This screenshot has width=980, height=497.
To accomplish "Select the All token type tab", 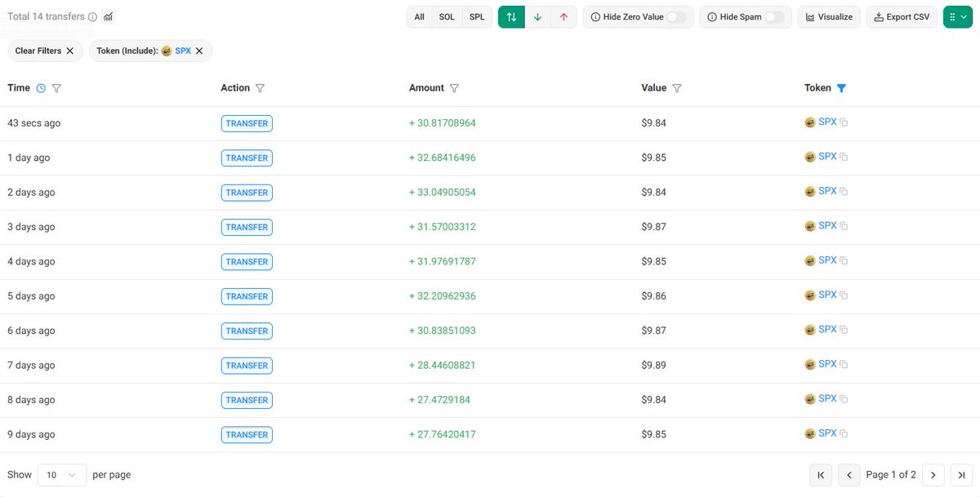I will [x=419, y=17].
